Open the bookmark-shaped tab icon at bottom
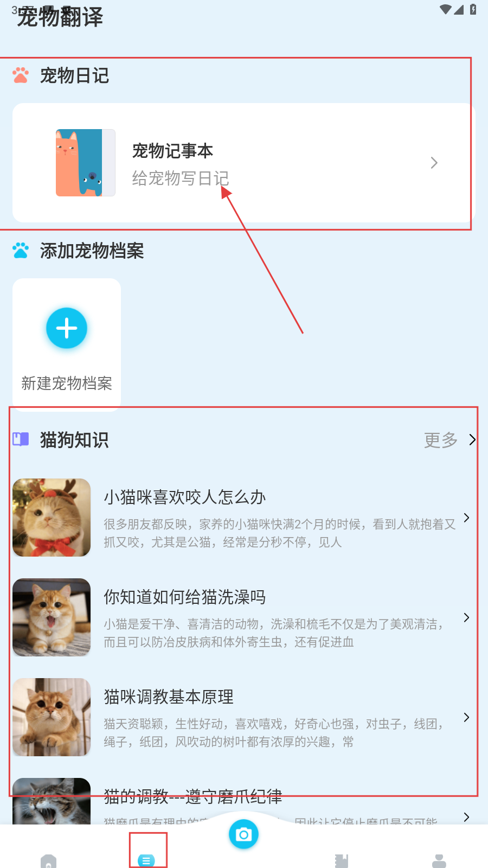The height and width of the screenshot is (868, 488). (x=342, y=861)
